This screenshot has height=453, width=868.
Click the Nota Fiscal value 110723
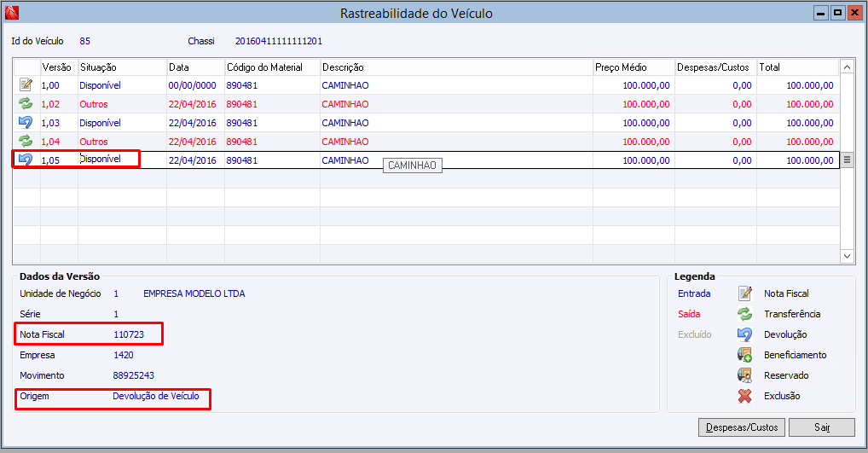click(129, 334)
